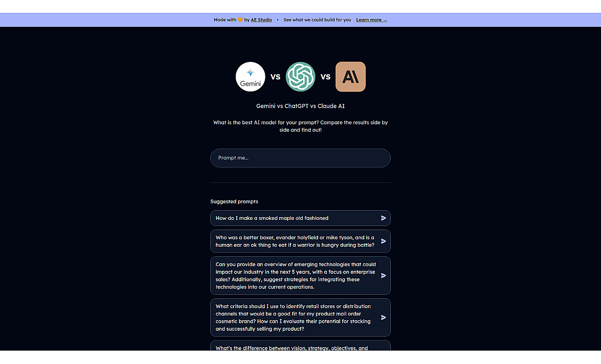This screenshot has height=364, width=601.
Task: Focus the "Prompt me..." input field
Action: pos(300,158)
